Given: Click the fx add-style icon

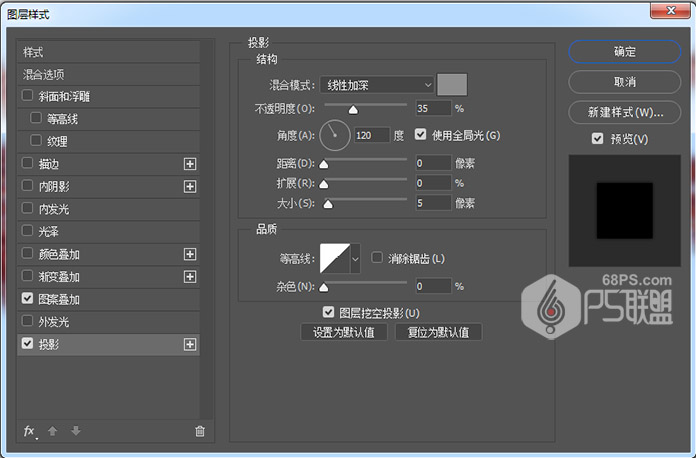Looking at the screenshot, I should 29,431.
